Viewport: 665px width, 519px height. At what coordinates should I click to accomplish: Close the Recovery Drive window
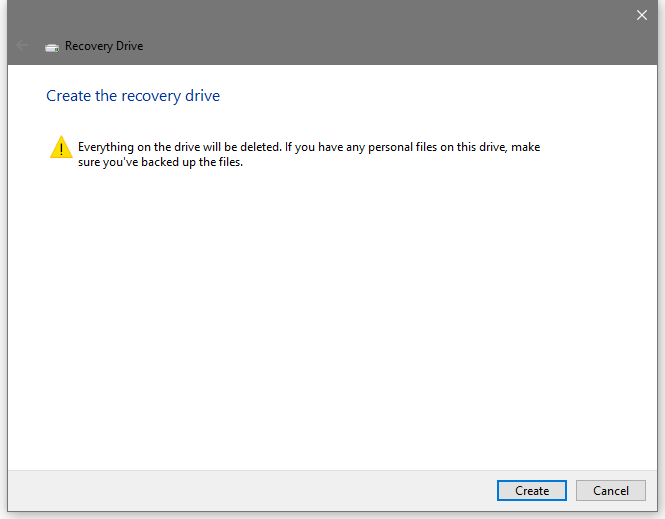tap(642, 15)
